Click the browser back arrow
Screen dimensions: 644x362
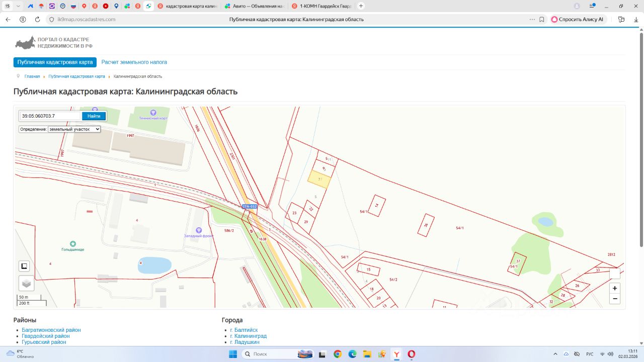coord(8,19)
